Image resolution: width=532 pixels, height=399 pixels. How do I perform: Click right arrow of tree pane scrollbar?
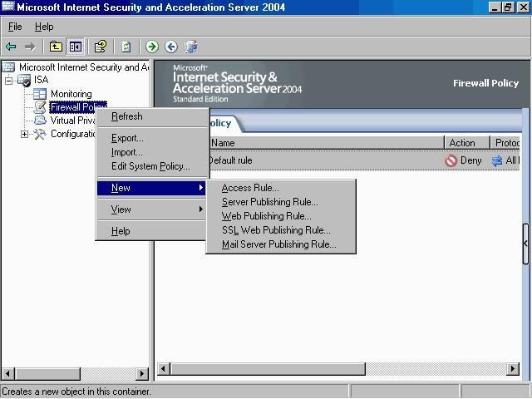point(142,374)
